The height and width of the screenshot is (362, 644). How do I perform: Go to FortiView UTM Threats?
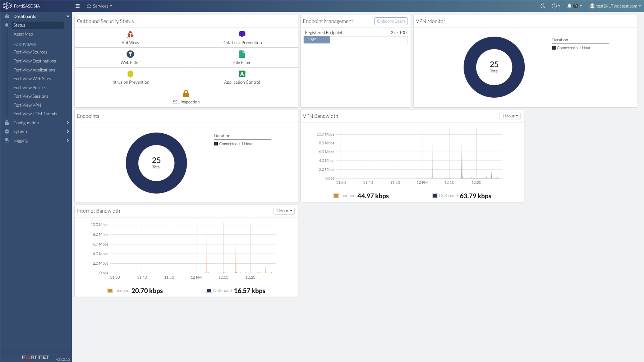tap(35, 114)
